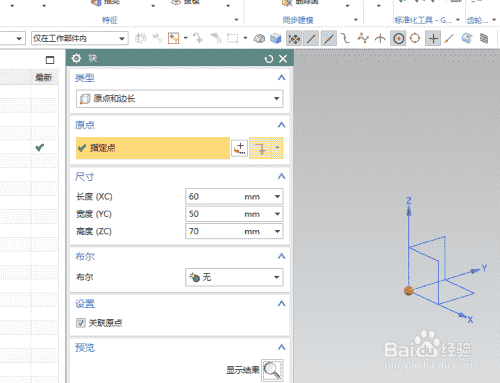Collapse the 预览 section
Viewport: 500px width, 383px height.
[x=281, y=348]
